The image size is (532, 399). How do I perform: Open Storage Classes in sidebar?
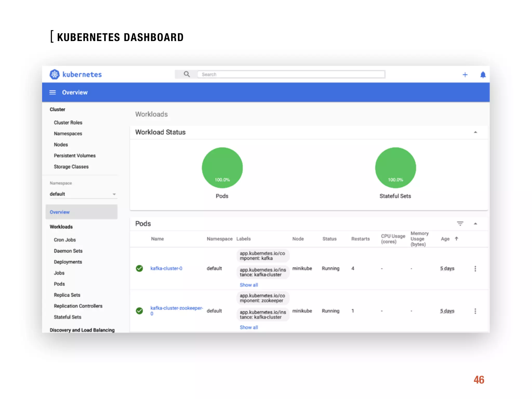[71, 167]
